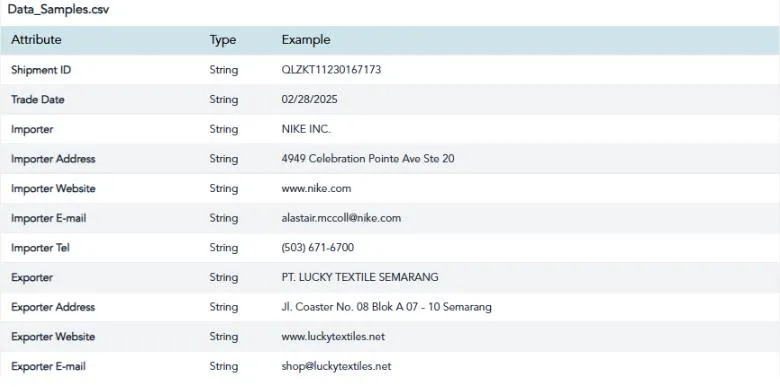Click the Exporter attribute cell
Screen dimensions: 780x387
click(32, 278)
